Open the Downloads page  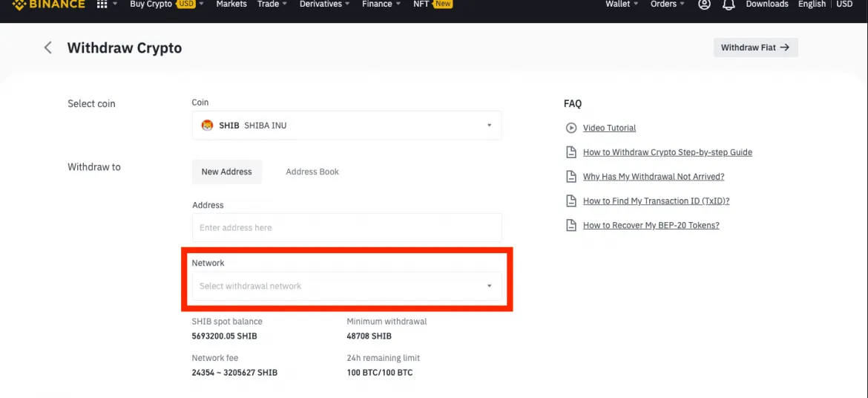766,4
